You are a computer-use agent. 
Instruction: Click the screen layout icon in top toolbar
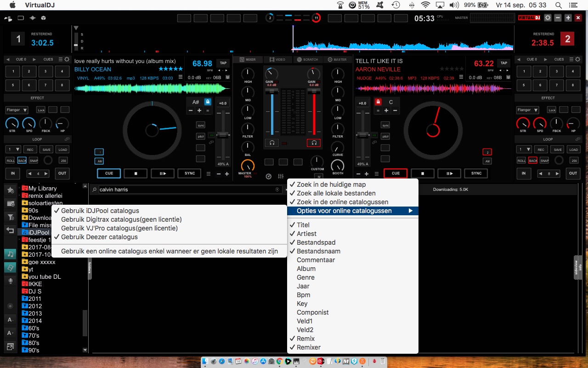21,18
